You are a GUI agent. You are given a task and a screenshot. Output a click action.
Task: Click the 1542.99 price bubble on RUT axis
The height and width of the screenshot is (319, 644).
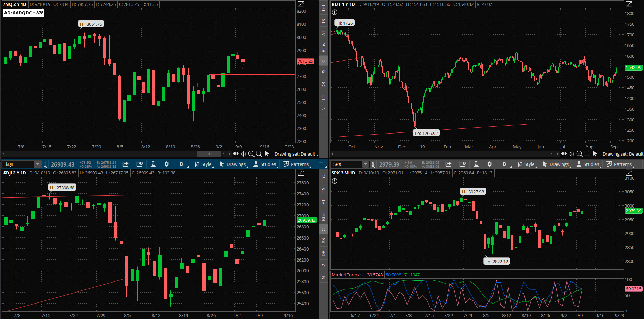(x=634, y=67)
